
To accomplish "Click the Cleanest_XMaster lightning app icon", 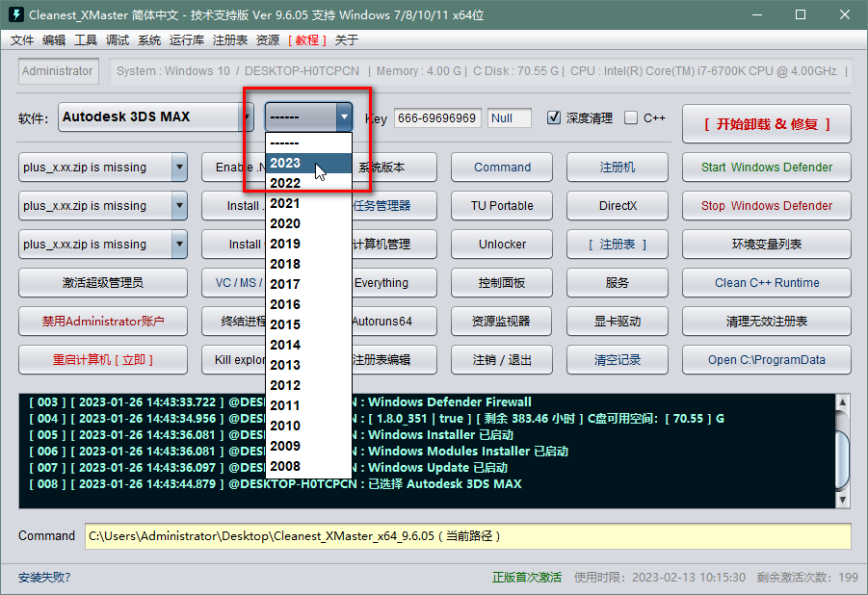I will click(16, 14).
